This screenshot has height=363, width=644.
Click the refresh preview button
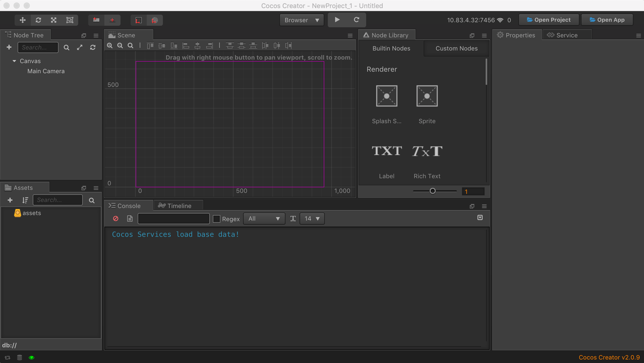coord(356,20)
